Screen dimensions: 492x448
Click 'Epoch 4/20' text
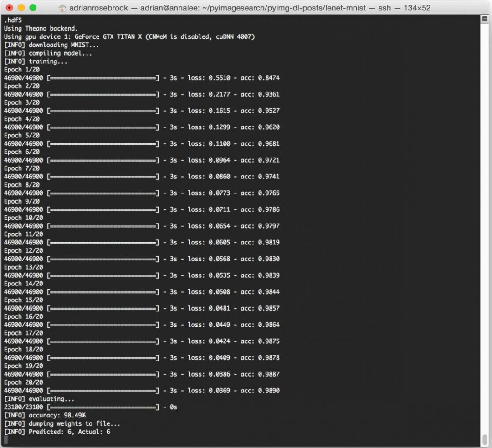pos(22,119)
